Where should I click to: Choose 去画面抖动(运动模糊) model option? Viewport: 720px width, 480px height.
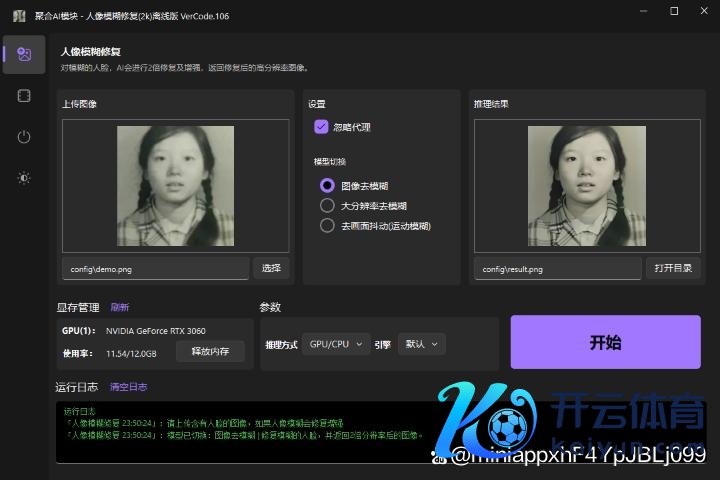[x=327, y=226]
